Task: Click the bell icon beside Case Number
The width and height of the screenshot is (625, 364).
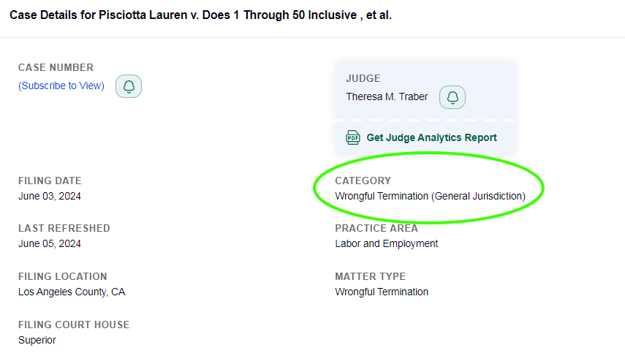Action: pyautogui.click(x=129, y=86)
